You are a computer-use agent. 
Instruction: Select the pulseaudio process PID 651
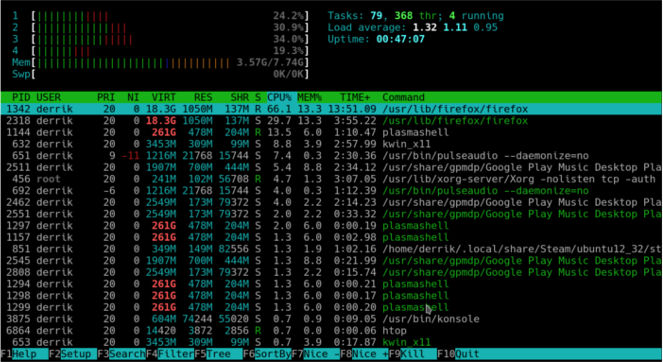click(x=332, y=156)
